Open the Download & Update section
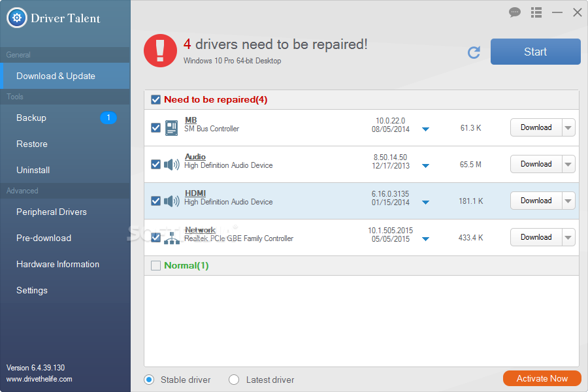Image resolution: width=588 pixels, height=392 pixels. [65, 76]
